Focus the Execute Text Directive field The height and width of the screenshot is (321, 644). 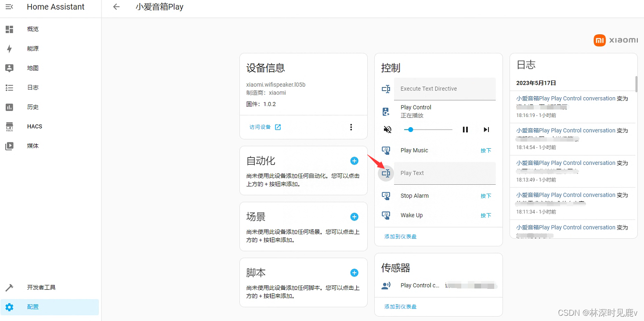click(445, 89)
